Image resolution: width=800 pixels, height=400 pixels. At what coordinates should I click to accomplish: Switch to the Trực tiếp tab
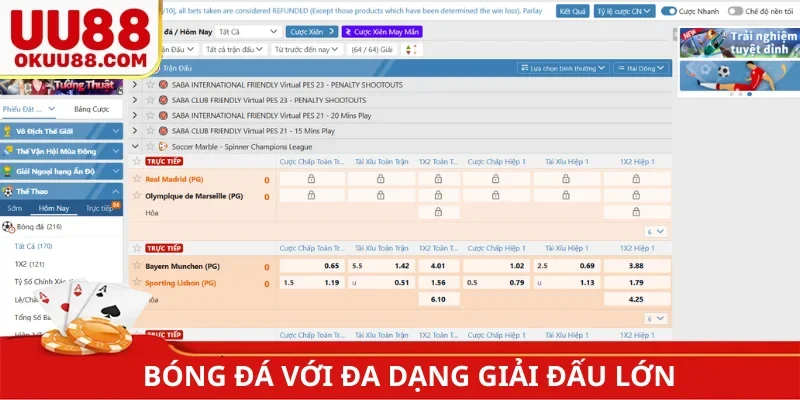(99, 208)
